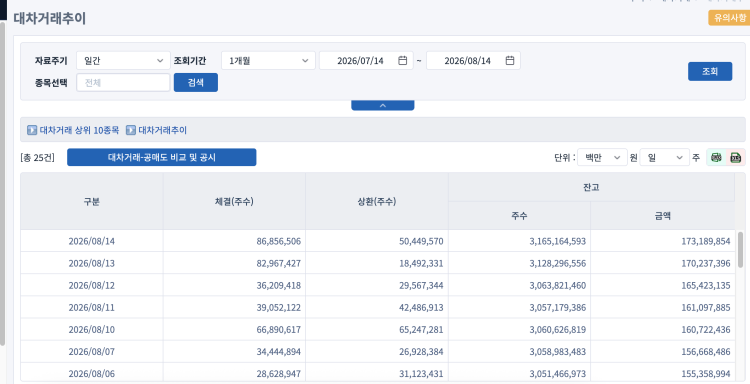Click the value 66,890,617

279,329
